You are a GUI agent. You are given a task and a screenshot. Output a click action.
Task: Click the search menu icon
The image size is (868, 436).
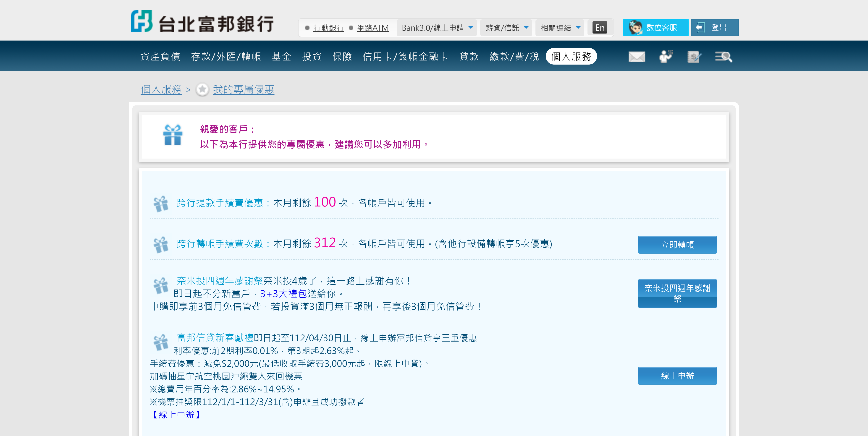coord(724,57)
